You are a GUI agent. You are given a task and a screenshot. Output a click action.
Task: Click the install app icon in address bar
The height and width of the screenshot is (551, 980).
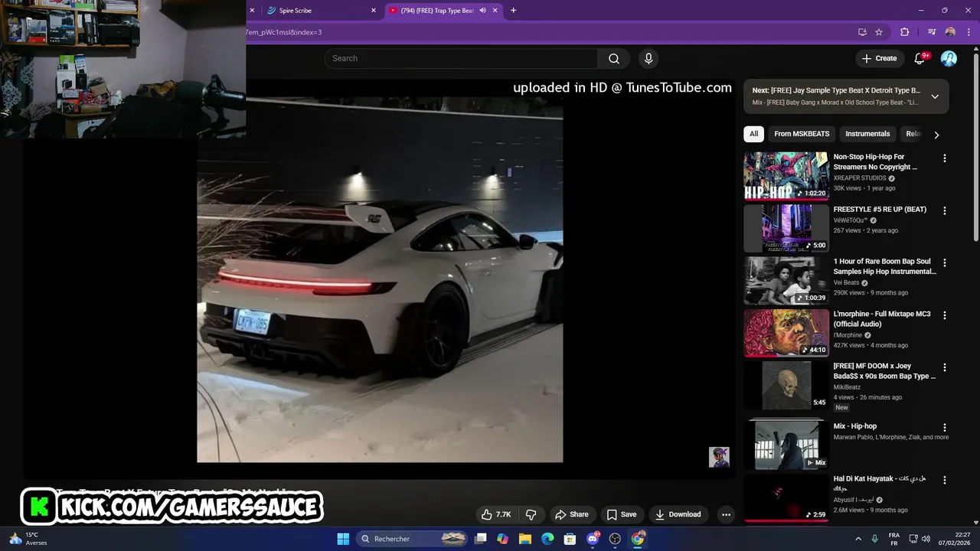[862, 32]
